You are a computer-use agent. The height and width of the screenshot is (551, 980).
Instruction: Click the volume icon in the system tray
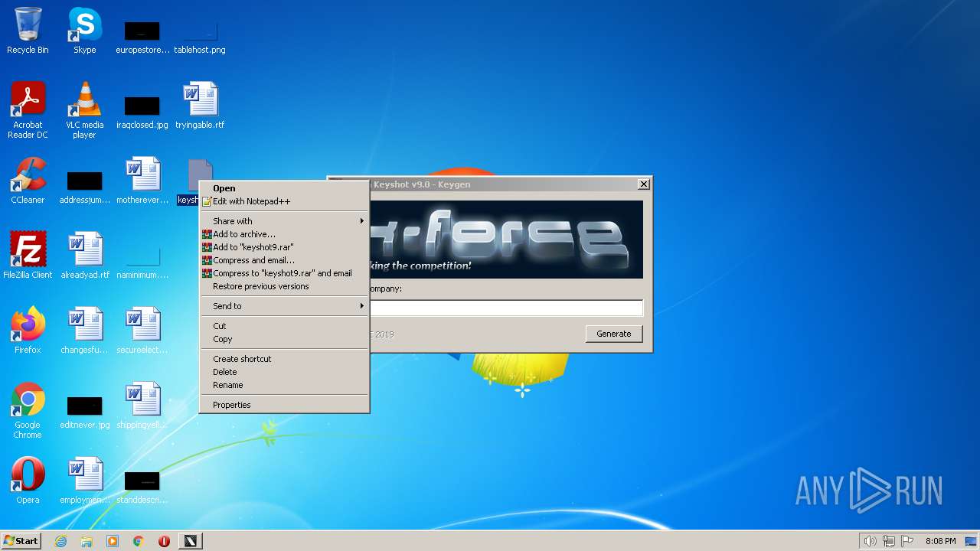870,541
